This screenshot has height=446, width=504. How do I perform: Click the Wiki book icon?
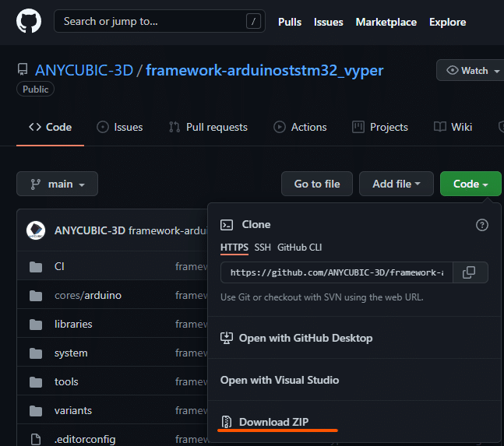click(439, 127)
